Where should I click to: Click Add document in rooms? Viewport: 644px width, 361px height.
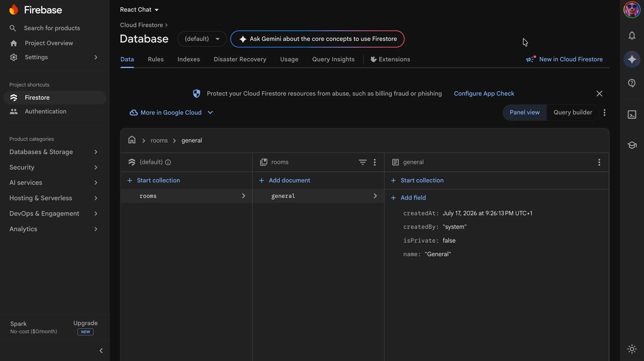285,180
